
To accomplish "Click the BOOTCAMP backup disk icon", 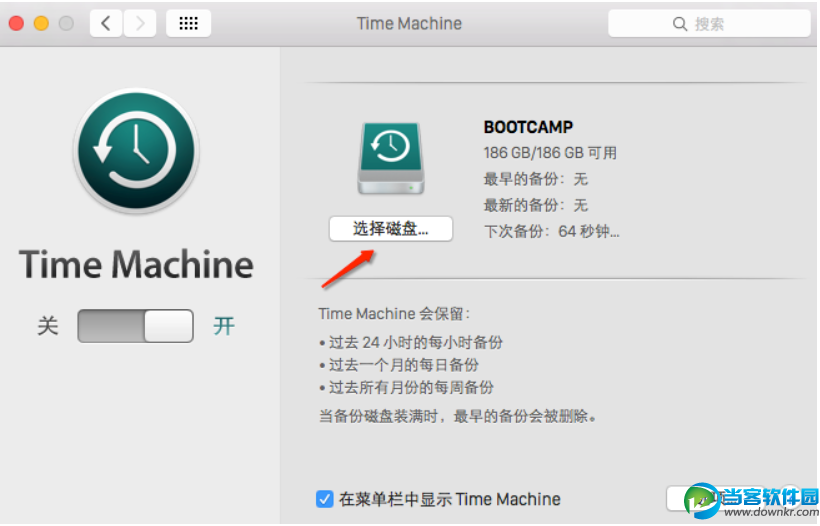I will coord(391,158).
